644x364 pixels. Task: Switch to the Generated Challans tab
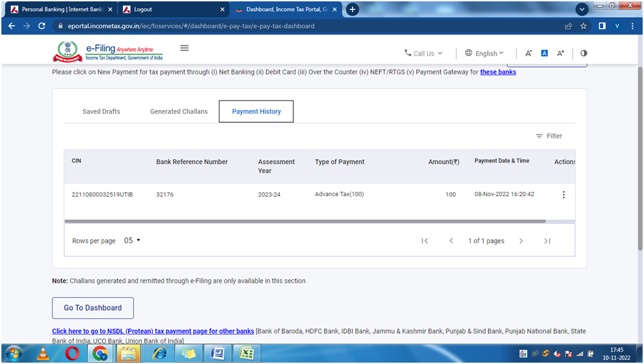coord(179,111)
